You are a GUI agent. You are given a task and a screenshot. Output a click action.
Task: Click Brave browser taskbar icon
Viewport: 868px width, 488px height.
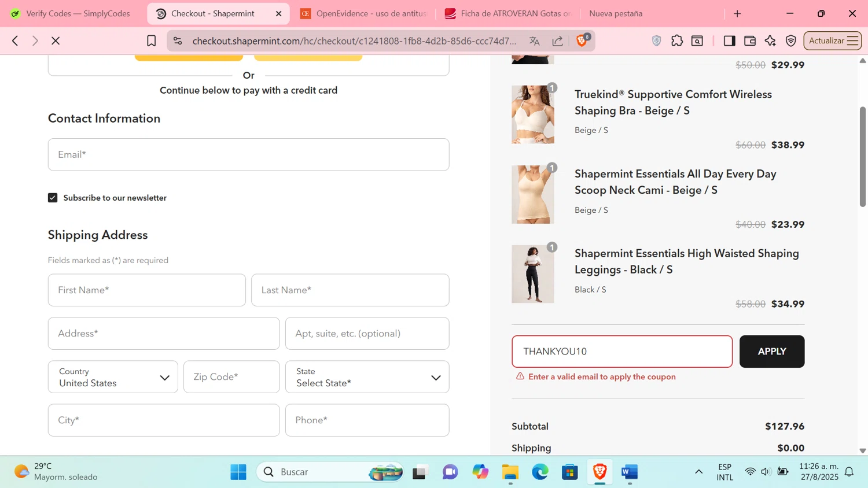click(600, 472)
